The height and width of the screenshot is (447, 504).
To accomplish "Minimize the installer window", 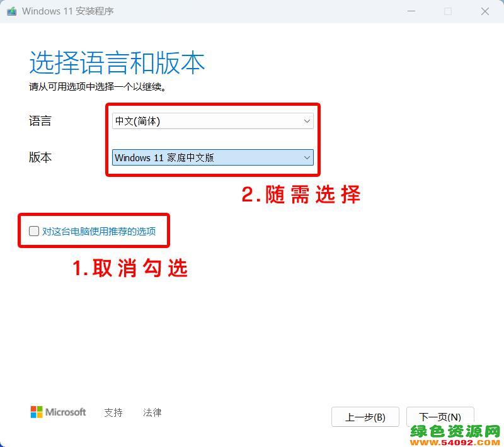I will click(411, 11).
